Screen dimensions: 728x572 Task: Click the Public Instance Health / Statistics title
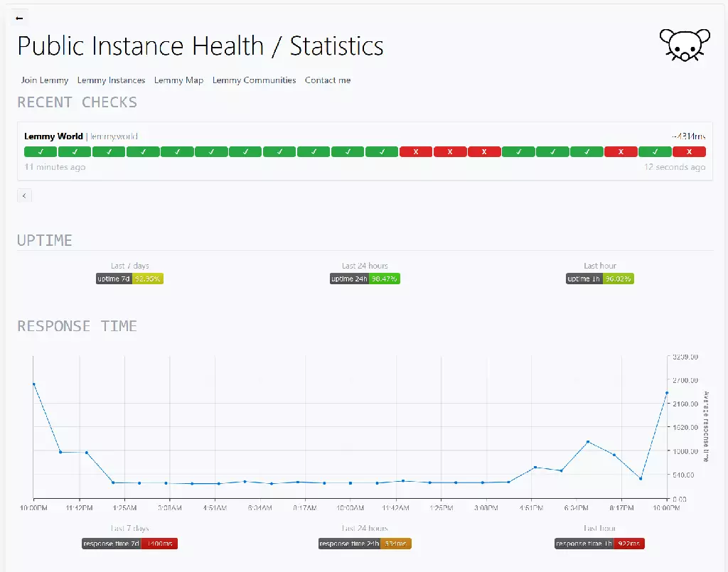200,46
